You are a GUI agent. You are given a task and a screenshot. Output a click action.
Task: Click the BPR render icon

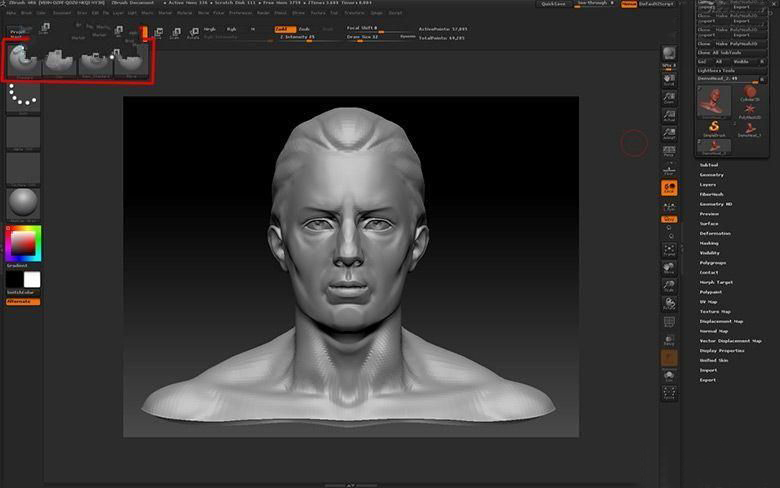(669, 53)
